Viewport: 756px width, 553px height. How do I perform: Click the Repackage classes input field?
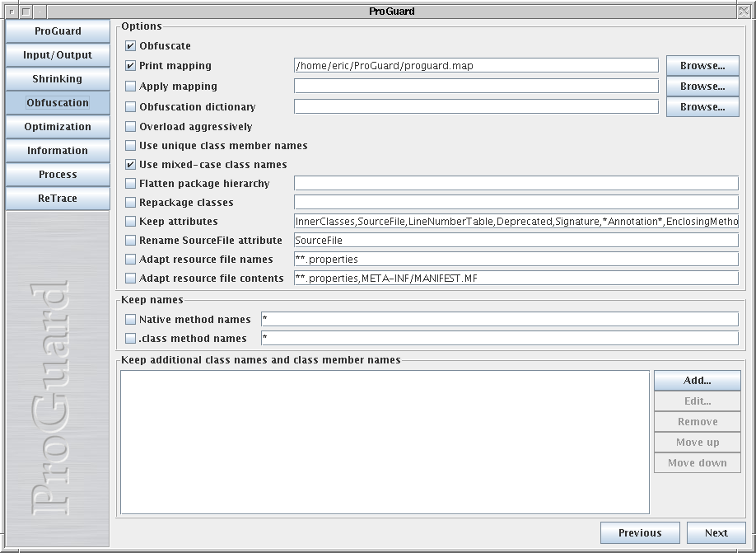pos(516,203)
